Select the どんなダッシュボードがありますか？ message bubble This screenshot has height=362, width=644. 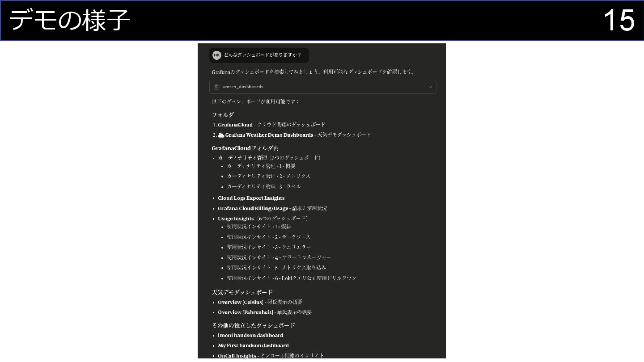[259, 55]
